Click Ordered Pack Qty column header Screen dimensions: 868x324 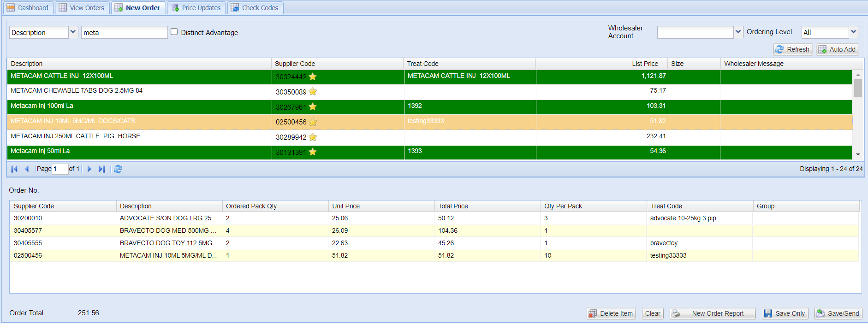pyautogui.click(x=275, y=206)
